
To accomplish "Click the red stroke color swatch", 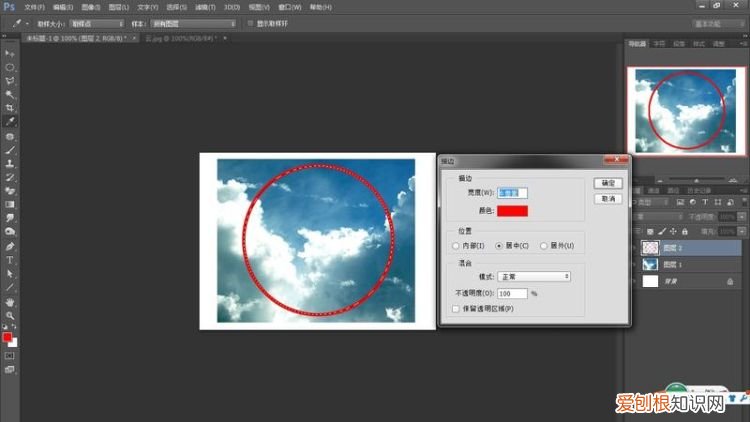I will [x=512, y=210].
